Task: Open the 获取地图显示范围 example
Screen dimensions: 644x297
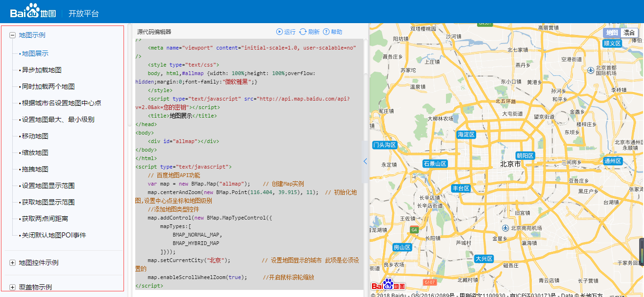Action: point(48,202)
